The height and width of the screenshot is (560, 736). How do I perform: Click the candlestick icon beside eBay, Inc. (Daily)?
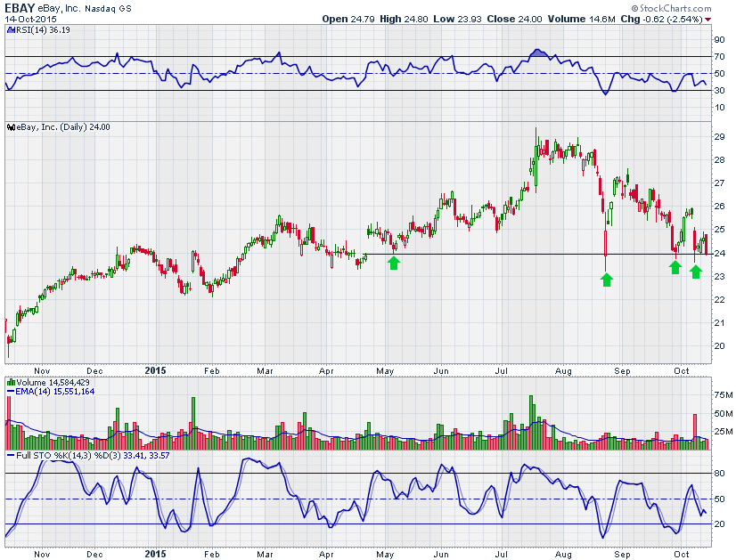pos(12,127)
